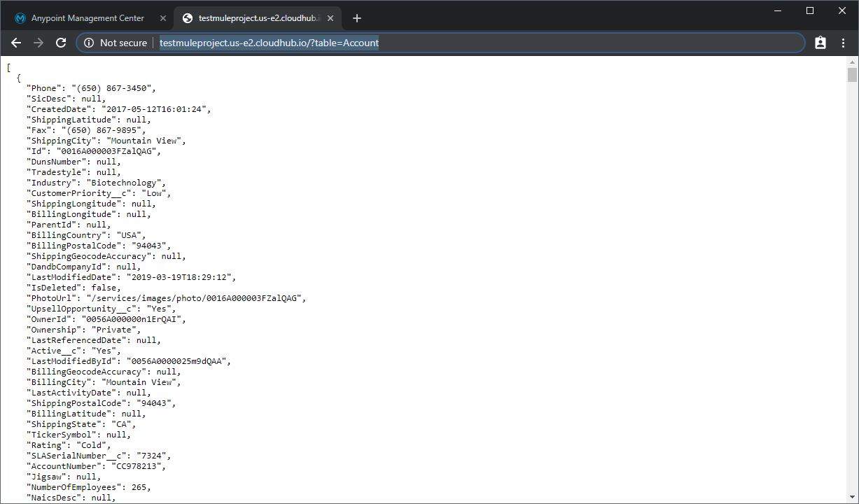Open a new browser tab

pyautogui.click(x=357, y=18)
